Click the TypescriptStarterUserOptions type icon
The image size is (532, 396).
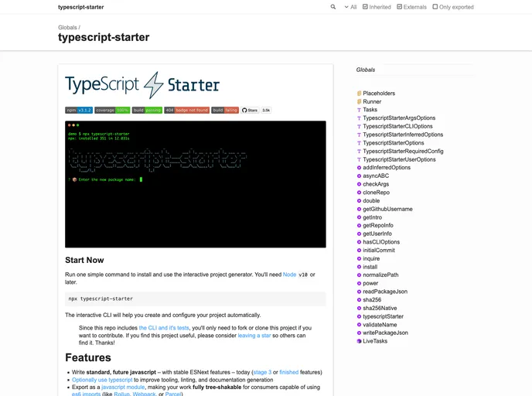pos(359,159)
